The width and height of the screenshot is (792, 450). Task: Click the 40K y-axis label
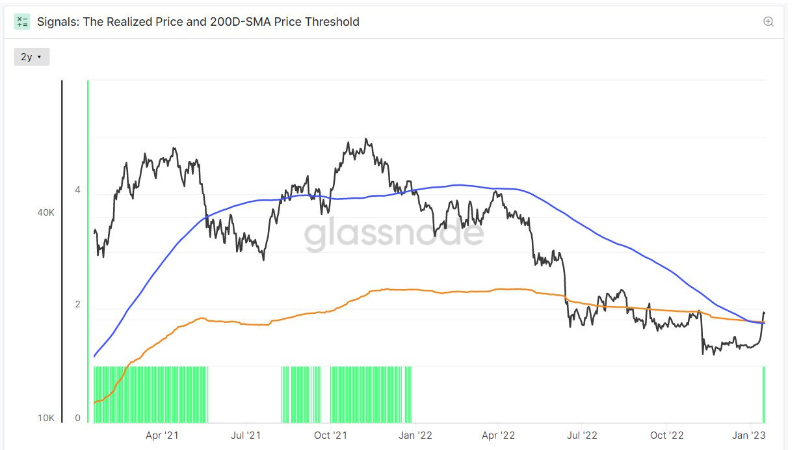tap(45, 213)
